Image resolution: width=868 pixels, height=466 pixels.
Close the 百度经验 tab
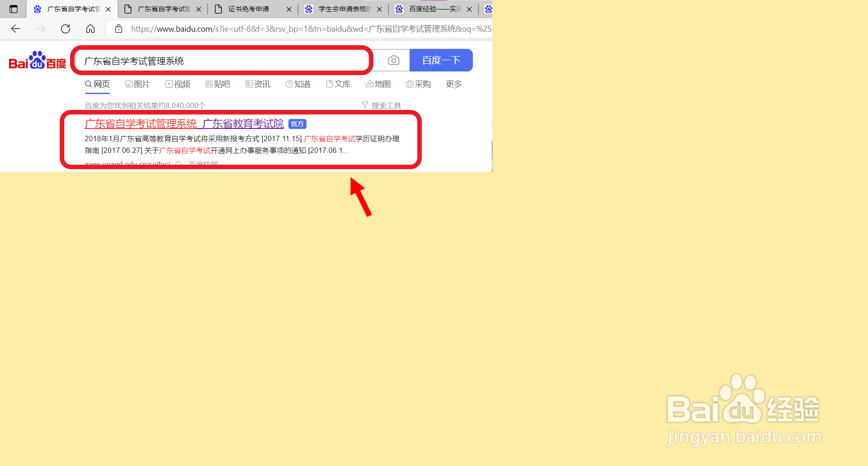coord(469,9)
